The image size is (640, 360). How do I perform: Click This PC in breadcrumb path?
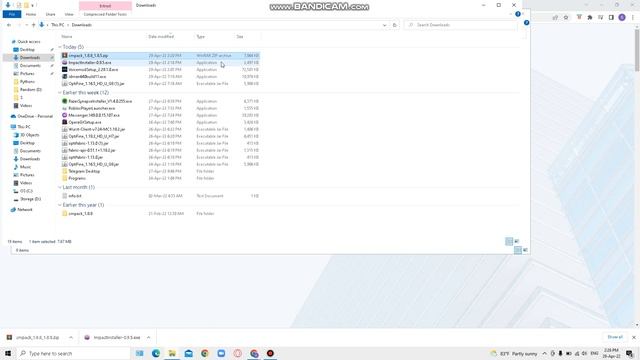pyautogui.click(x=58, y=25)
